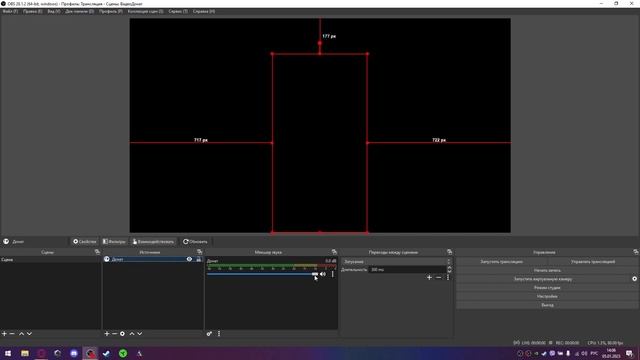Image resolution: width=640 pixels, height=360 pixels.
Task: Open audio mixer footer menu dots
Action: [219, 333]
